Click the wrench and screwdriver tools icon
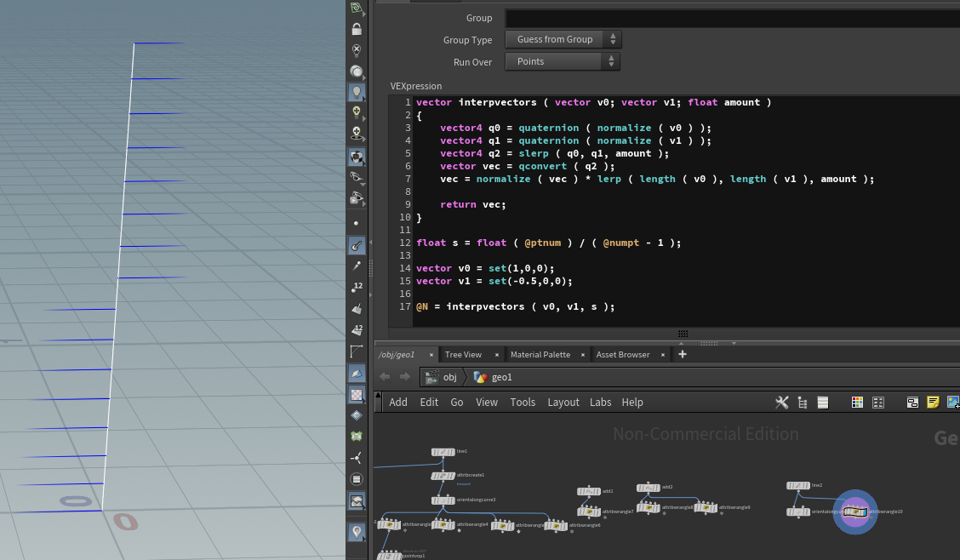Viewport: 960px width, 560px height. 782,402
